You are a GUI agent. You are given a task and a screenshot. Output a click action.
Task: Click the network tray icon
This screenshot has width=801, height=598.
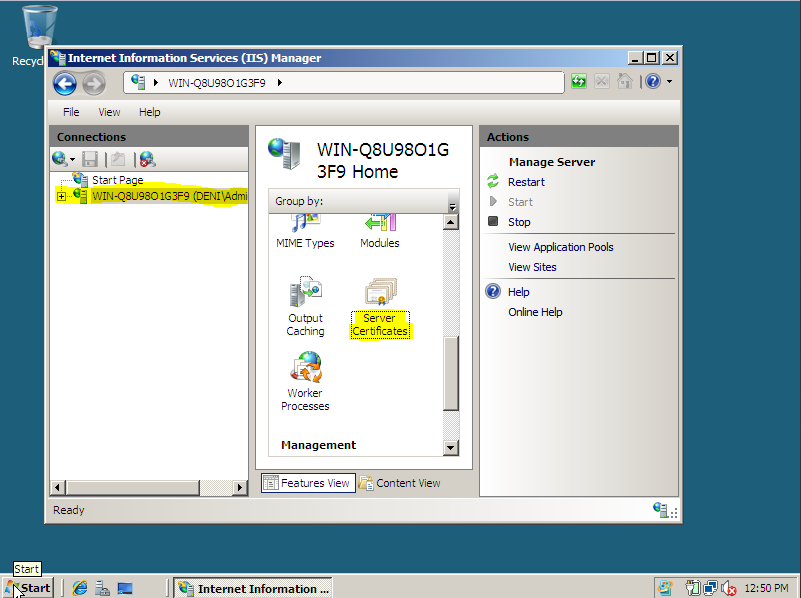point(710,588)
